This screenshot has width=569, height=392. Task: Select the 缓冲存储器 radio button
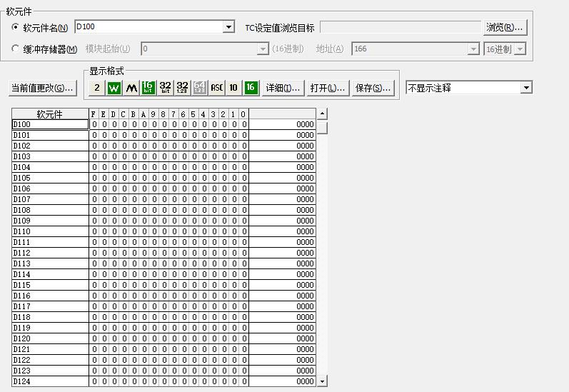pos(16,49)
